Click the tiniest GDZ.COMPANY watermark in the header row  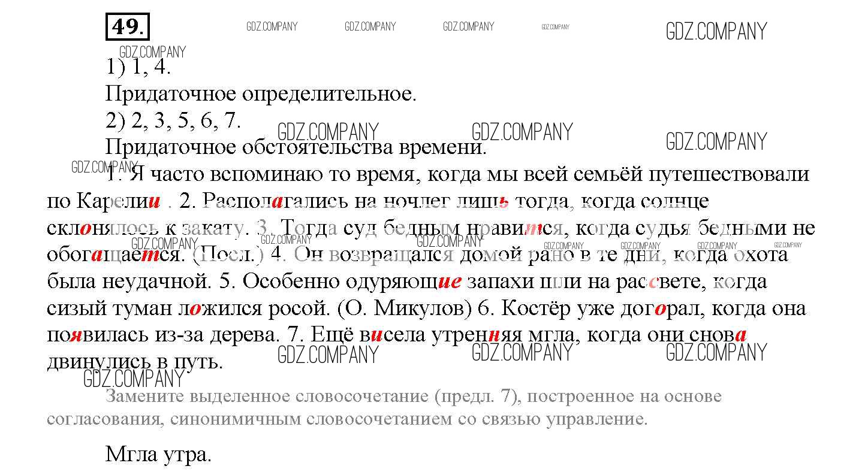(555, 27)
